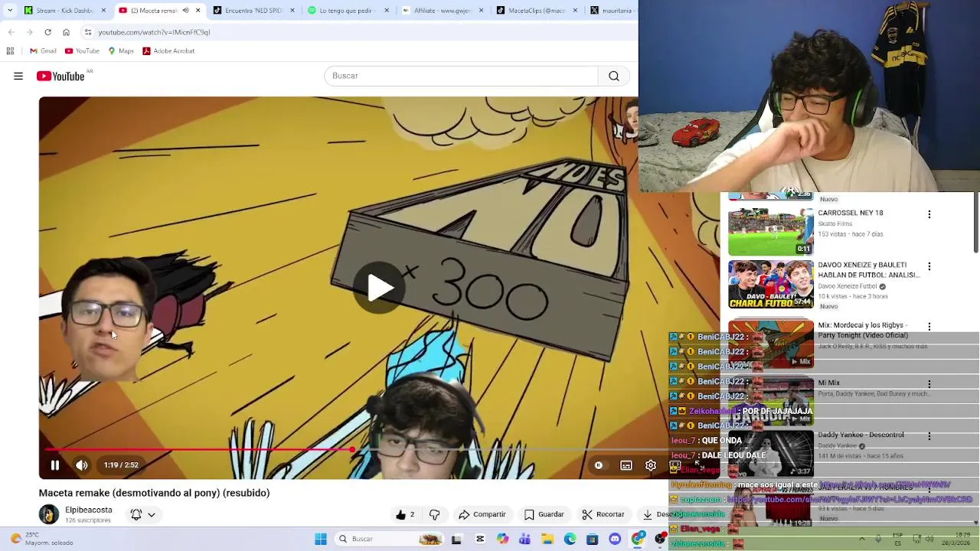Screen dimensions: 980x551
Task: Open options menu for CARROSSEL NEY 18
Action: pos(929,214)
